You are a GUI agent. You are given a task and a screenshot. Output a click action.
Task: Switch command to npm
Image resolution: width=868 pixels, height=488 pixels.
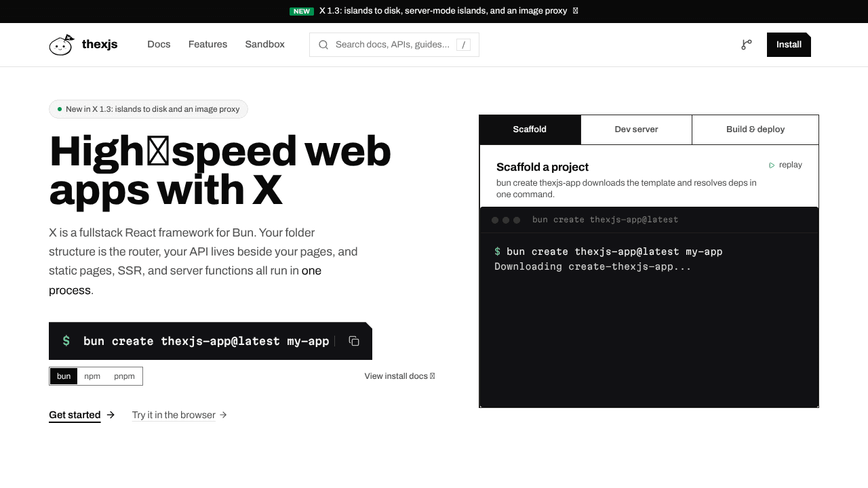(92, 376)
